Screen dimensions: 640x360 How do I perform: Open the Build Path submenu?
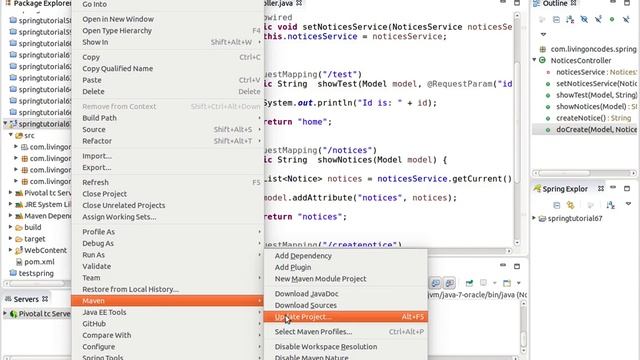tap(167, 118)
